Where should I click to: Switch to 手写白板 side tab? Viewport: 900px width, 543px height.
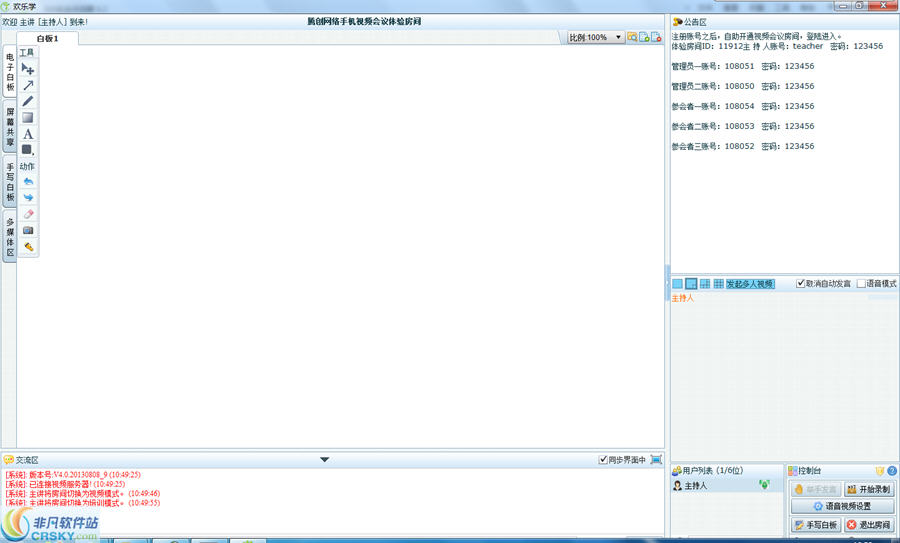(10, 182)
